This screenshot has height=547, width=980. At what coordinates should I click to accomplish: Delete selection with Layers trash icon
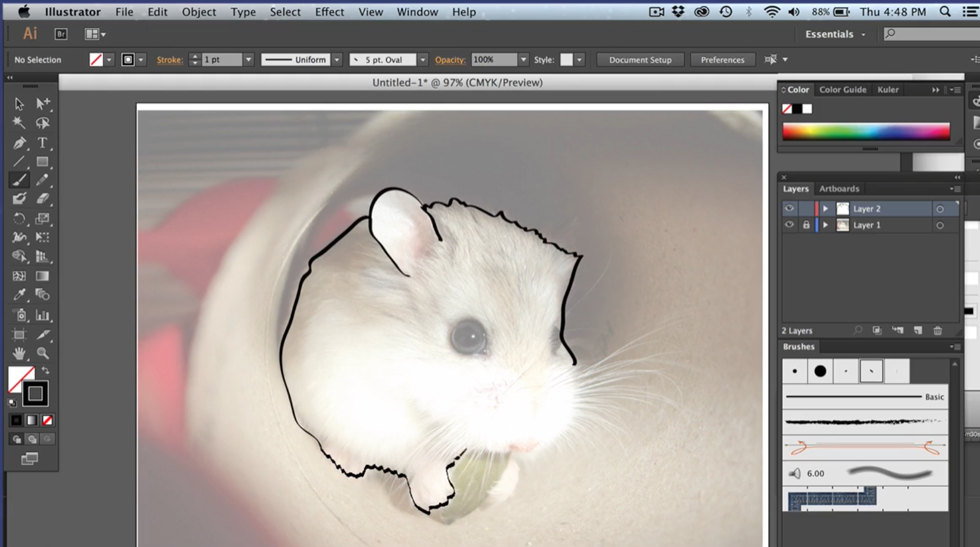tap(937, 331)
